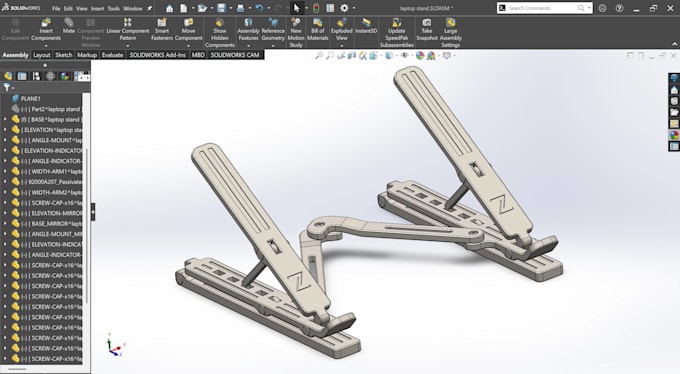Open a file with the Open icon
This screenshot has height=374, width=680.
click(202, 8)
